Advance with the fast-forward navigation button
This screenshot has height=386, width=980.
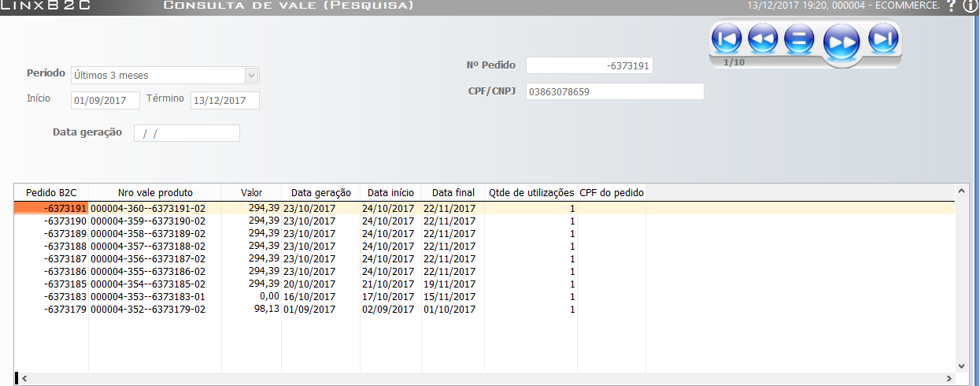841,43
